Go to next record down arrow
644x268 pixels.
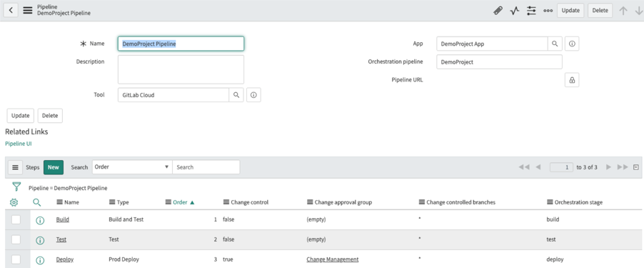(x=639, y=11)
